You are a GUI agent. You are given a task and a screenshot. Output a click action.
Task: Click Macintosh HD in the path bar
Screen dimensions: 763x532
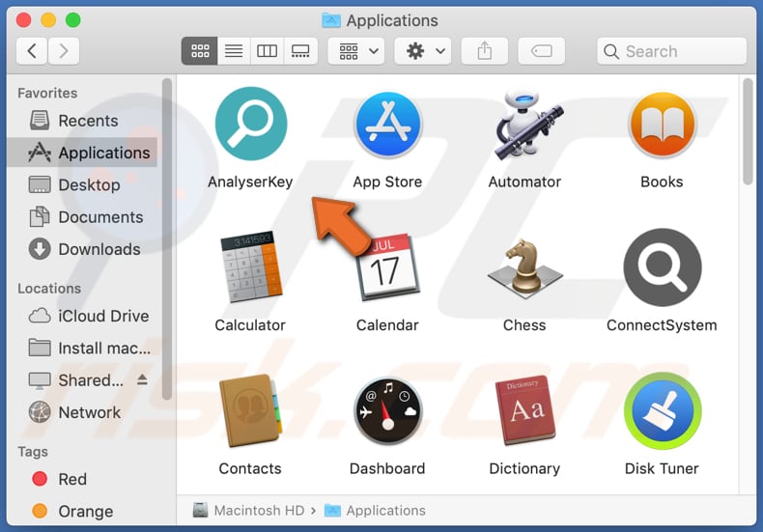tap(248, 510)
